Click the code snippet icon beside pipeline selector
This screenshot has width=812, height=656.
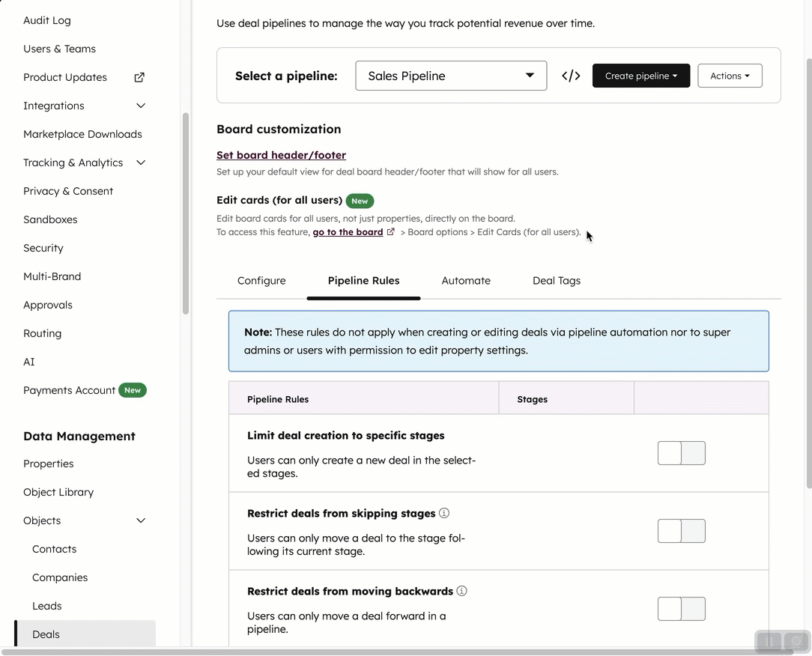(x=571, y=75)
